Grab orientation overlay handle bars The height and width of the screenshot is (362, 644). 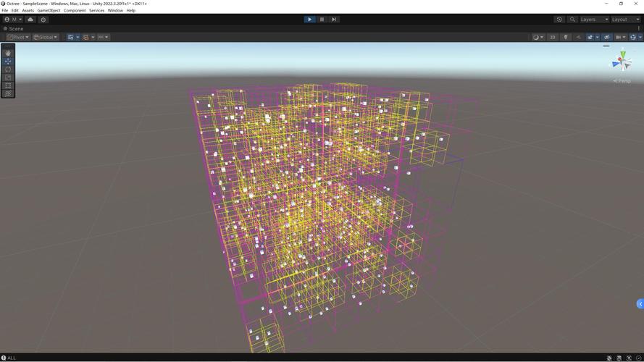click(606, 46)
